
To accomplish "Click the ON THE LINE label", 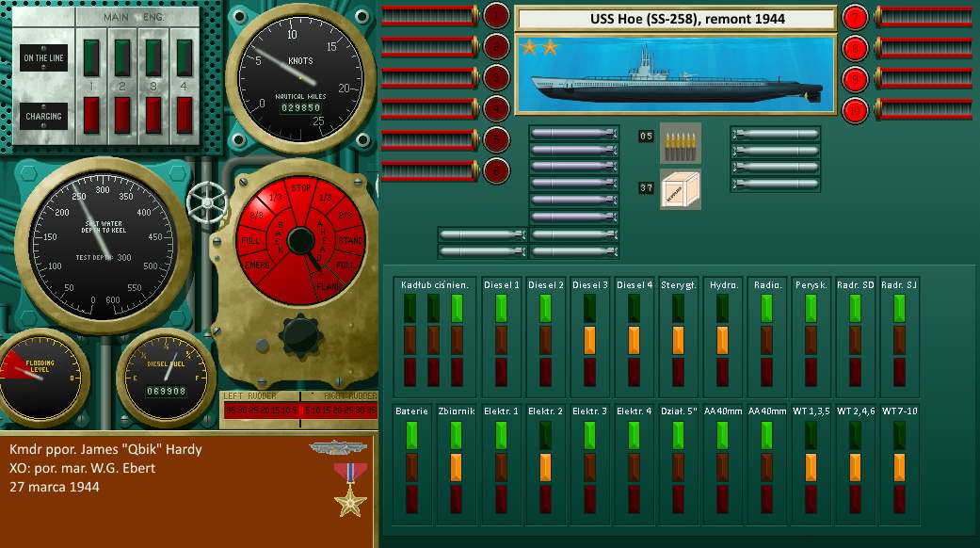I will pos(44,58).
